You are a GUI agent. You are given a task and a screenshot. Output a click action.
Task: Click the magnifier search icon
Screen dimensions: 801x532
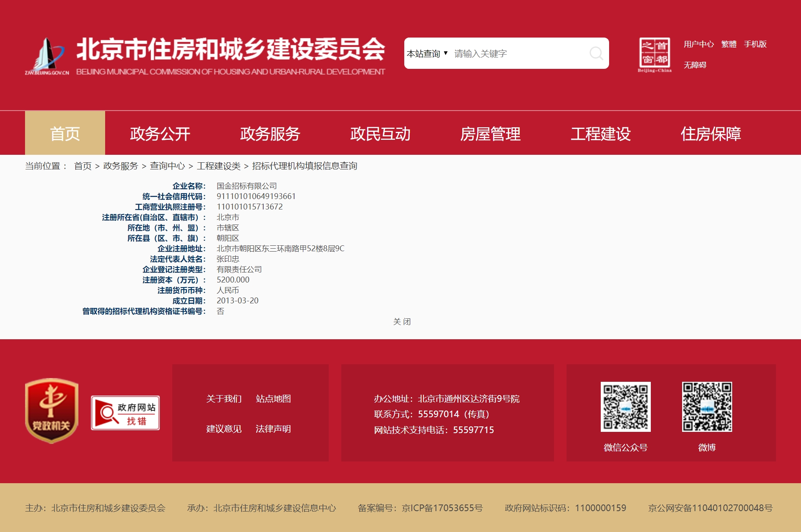pyautogui.click(x=596, y=53)
